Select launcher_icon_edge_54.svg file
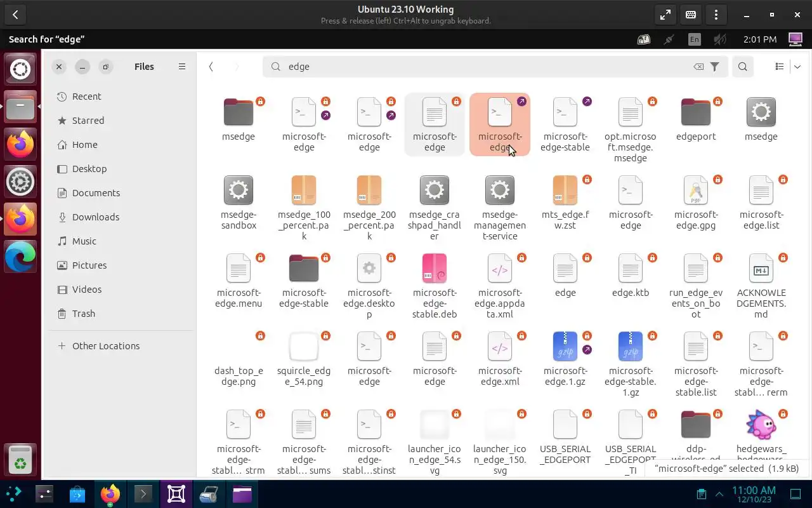This screenshot has height=508, width=812. pos(435,425)
